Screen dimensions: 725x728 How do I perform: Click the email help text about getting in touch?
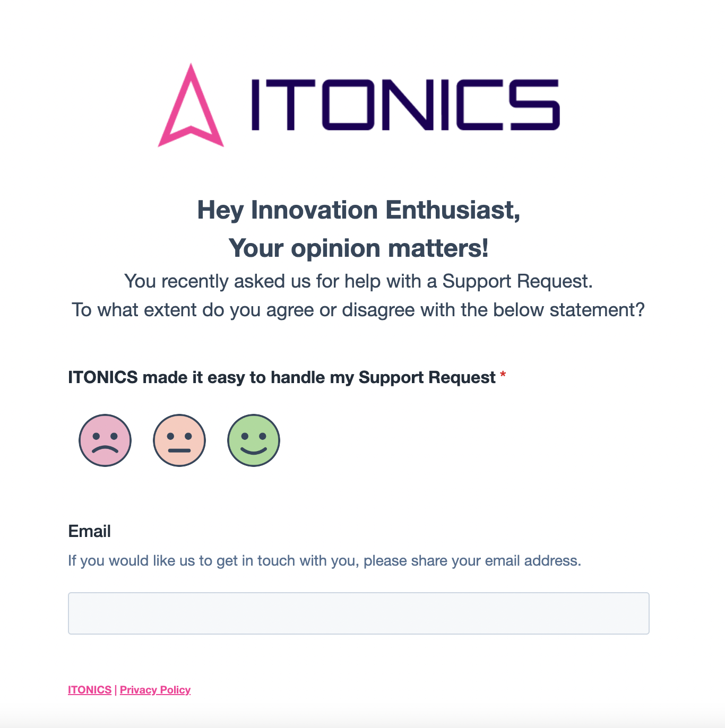tap(325, 561)
